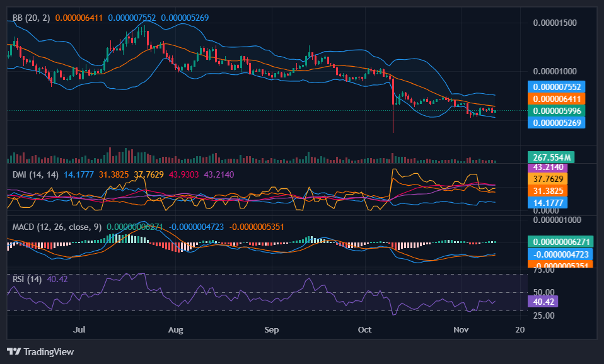Click the upper band price tag 0.000007552
Screen dimensions: 604x364
coord(556,87)
